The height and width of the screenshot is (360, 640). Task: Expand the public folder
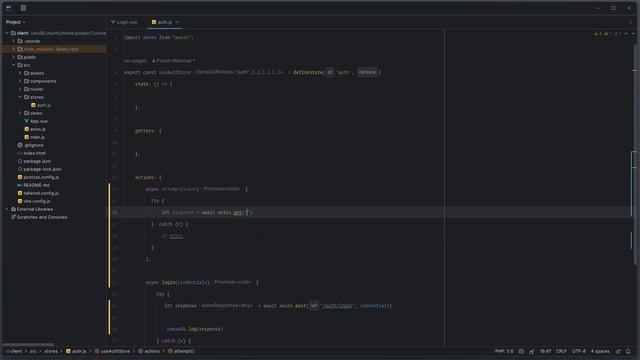[13, 57]
